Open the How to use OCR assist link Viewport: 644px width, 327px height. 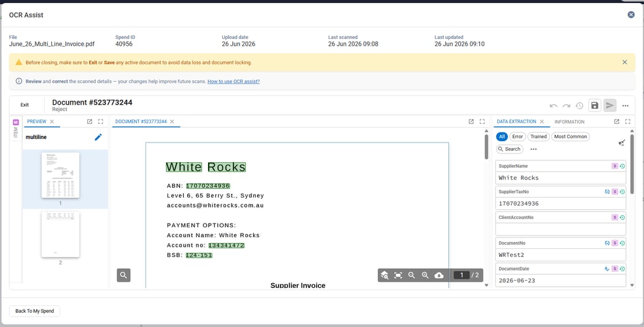pyautogui.click(x=233, y=81)
